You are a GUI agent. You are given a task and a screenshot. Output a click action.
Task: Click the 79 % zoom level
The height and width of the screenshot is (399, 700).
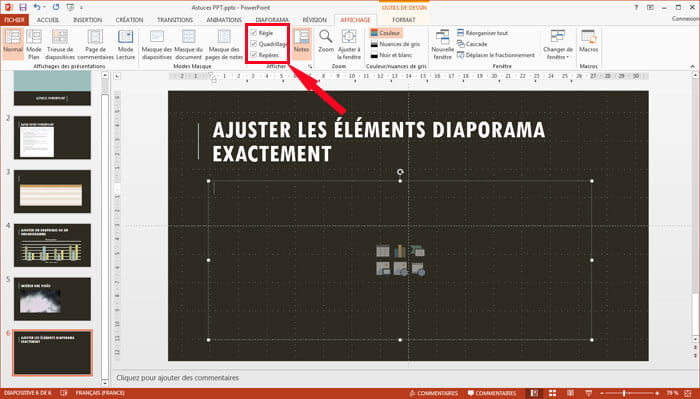tap(672, 393)
